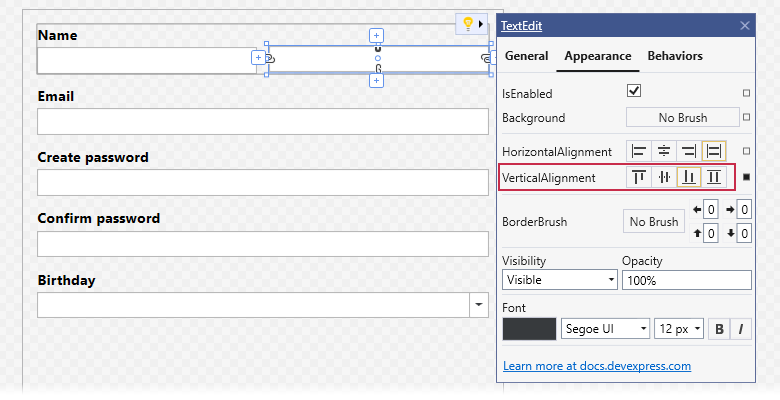The width and height of the screenshot is (780, 400).
Task: Set VerticalAlignment to Top
Action: [639, 177]
